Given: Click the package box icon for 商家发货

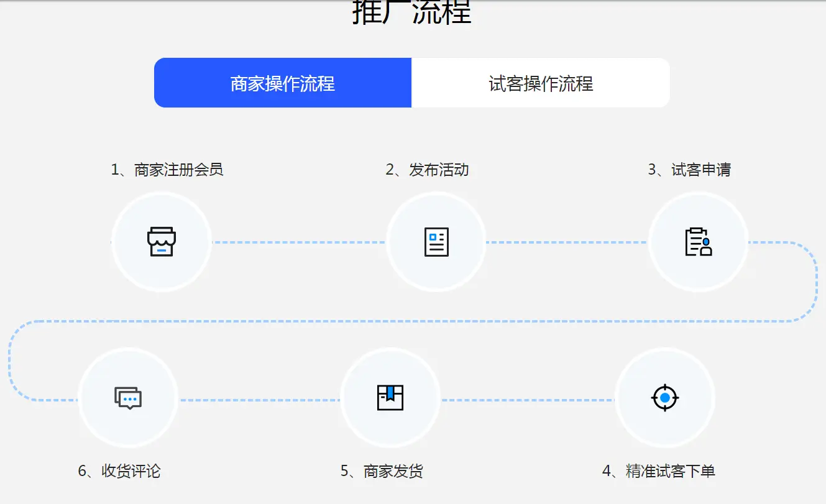Looking at the screenshot, I should (x=390, y=397).
